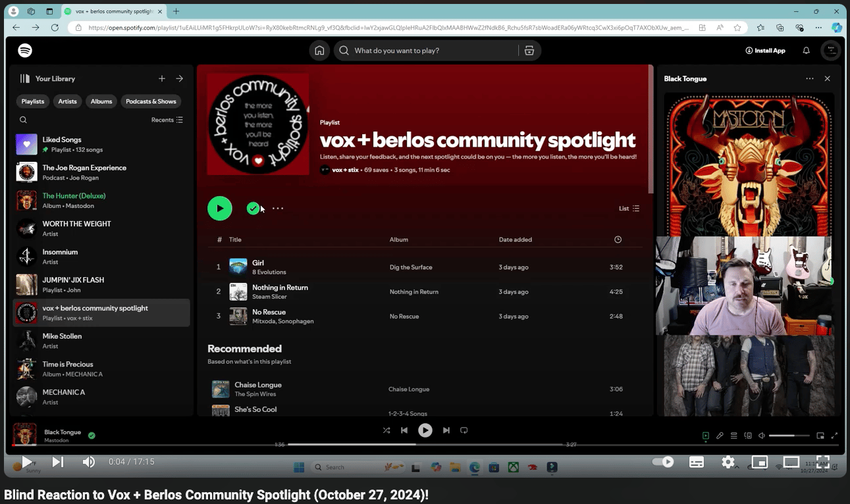
Task: Select the Artists filter chip
Action: (x=67, y=101)
